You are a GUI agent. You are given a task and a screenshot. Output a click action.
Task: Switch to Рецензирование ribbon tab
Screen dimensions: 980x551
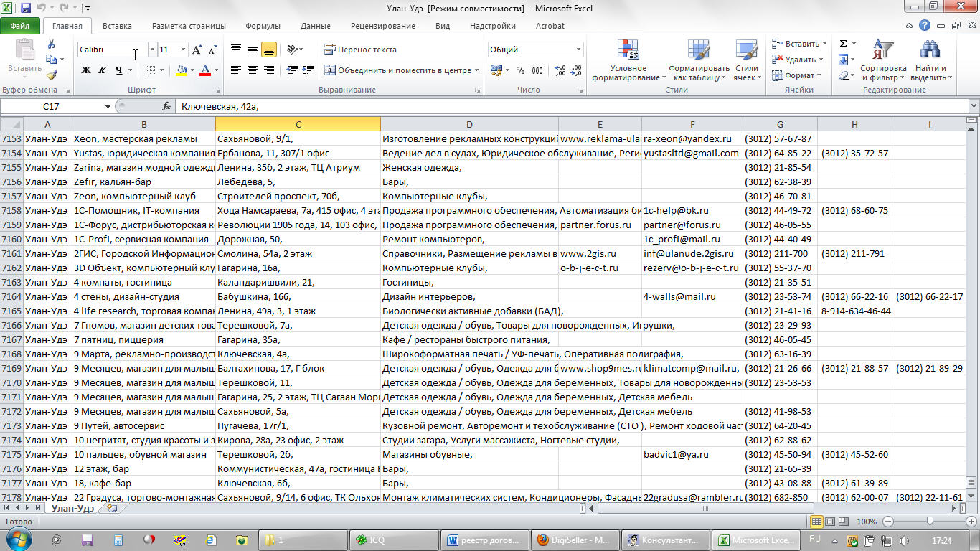pos(382,26)
